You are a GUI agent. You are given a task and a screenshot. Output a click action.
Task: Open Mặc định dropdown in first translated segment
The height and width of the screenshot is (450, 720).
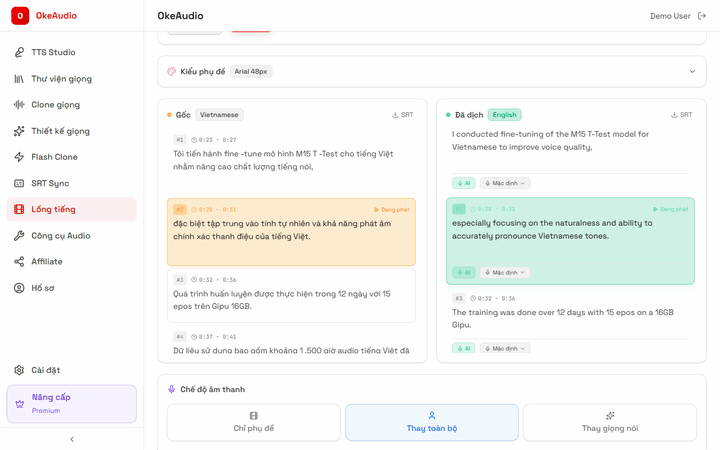[x=505, y=183]
